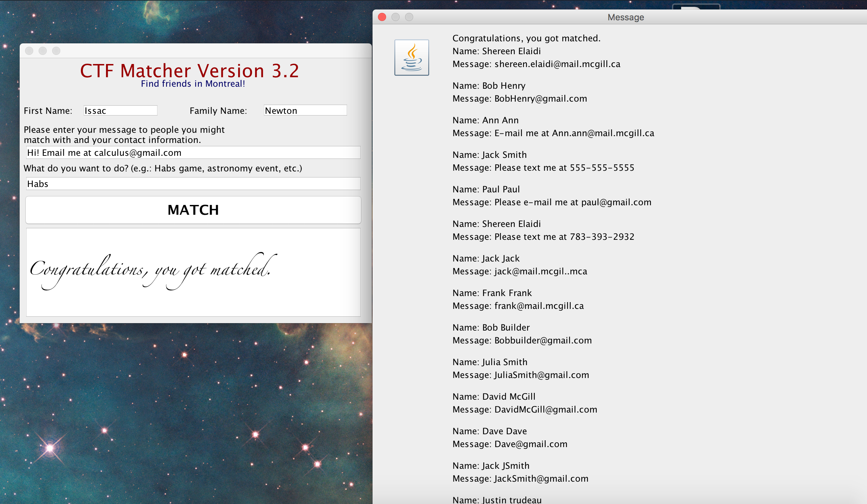This screenshot has height=504, width=867.
Task: Click the congratulations result text area
Action: (x=193, y=272)
